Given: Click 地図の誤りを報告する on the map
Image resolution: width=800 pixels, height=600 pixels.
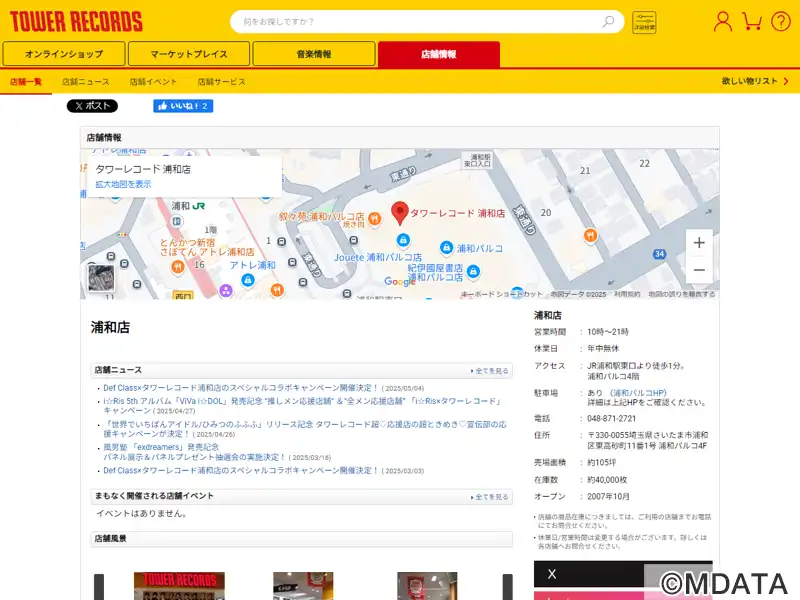Looking at the screenshot, I should [681, 294].
